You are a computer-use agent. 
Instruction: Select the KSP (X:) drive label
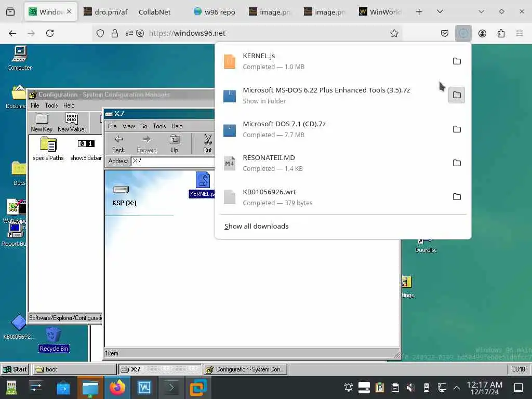124,203
